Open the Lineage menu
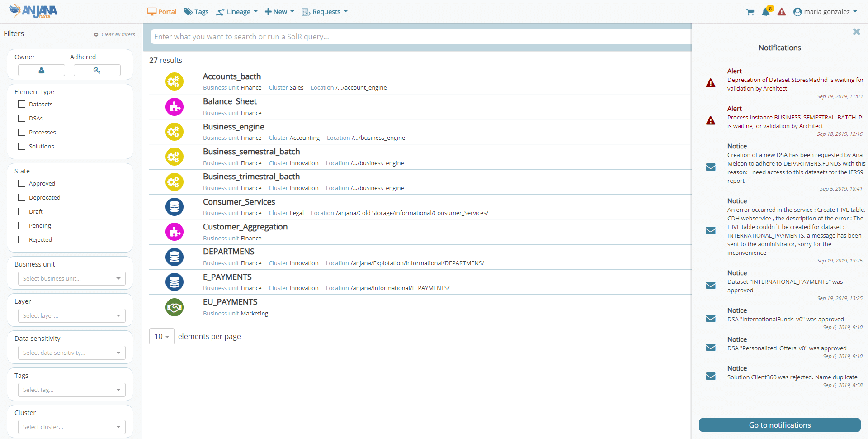 [x=237, y=12]
